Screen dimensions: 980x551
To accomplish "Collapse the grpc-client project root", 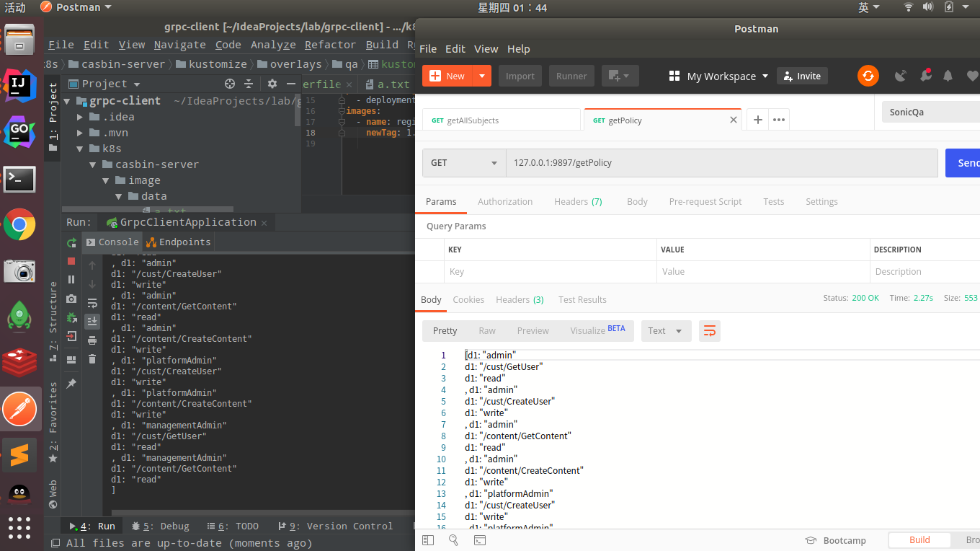I will tap(67, 101).
